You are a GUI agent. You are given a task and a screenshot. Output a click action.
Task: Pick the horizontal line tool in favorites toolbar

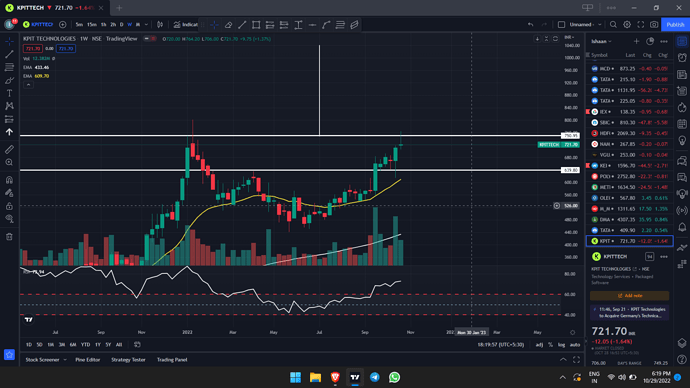click(x=312, y=25)
